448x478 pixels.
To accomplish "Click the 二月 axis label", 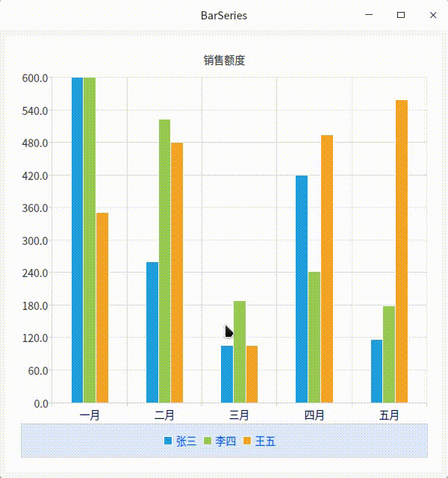I will coord(164,415).
